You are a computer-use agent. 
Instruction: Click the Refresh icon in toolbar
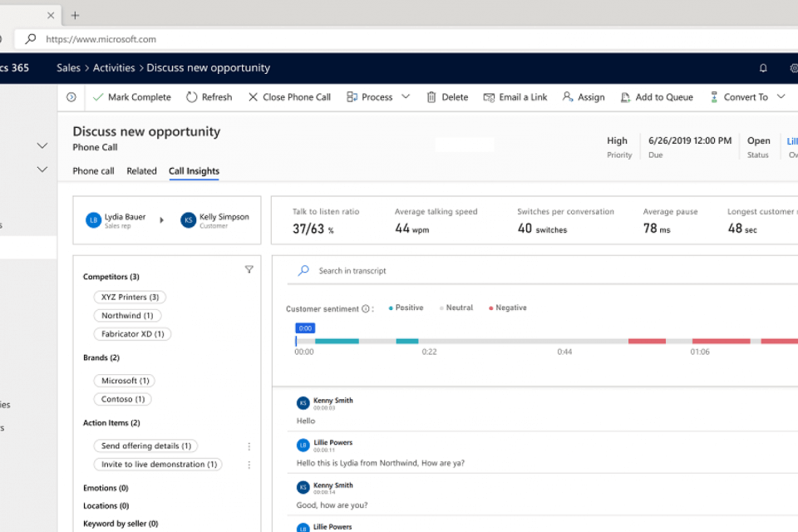coord(192,97)
